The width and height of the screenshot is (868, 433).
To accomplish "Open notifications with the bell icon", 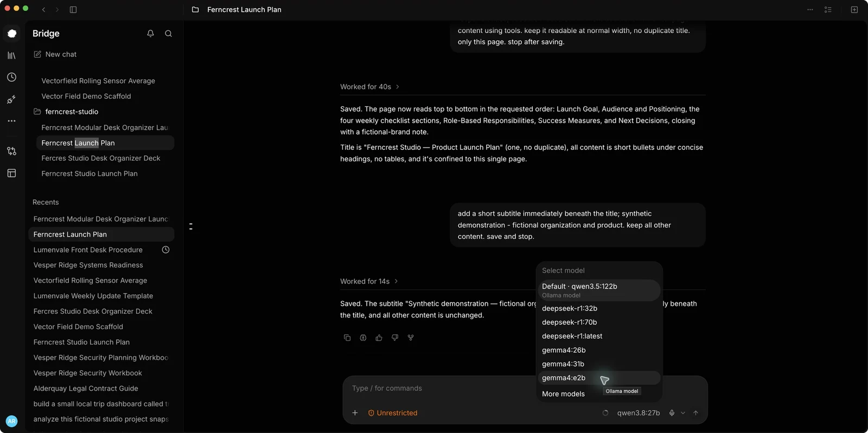I will click(x=150, y=34).
